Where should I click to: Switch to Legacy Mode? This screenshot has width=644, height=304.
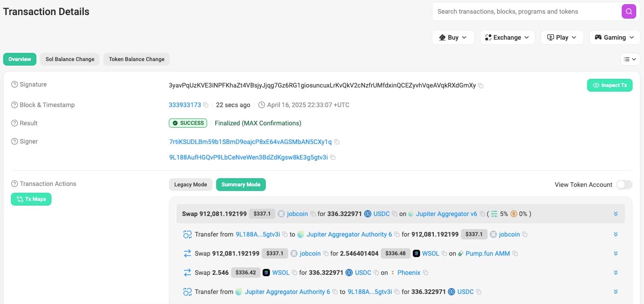pos(190,185)
